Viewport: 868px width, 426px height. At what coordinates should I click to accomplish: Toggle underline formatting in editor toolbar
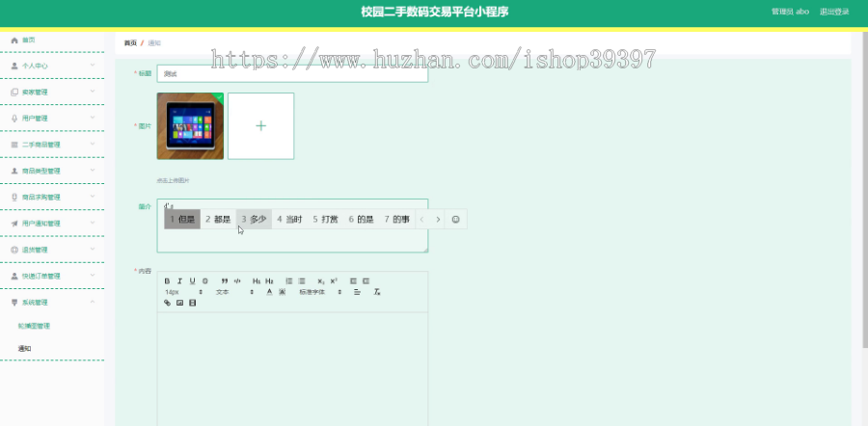[193, 281]
